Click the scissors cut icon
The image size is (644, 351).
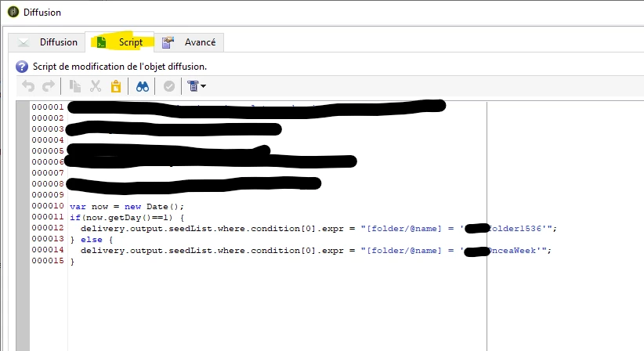pos(96,86)
